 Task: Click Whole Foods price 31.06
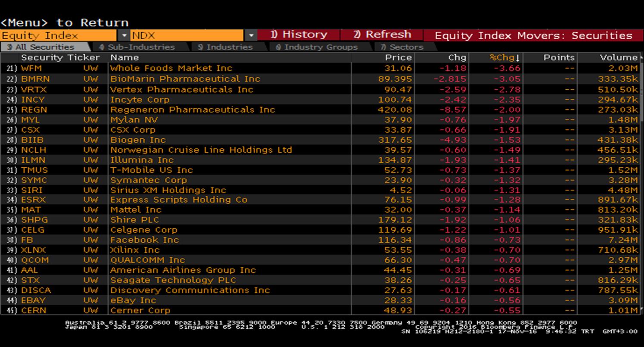pyautogui.click(x=398, y=68)
